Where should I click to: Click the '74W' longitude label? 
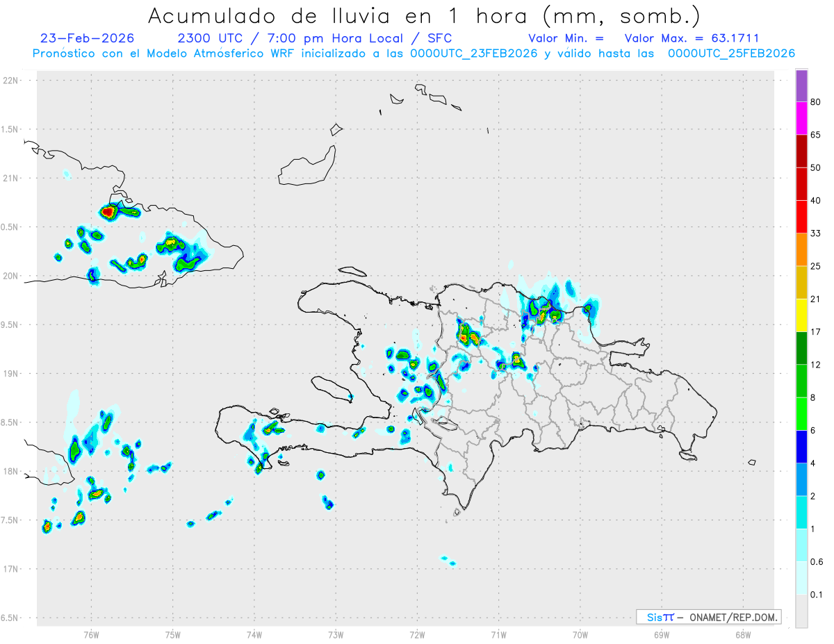254,634
